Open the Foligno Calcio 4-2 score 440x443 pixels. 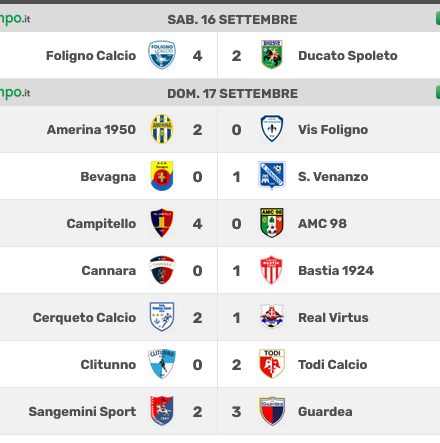tap(217, 56)
